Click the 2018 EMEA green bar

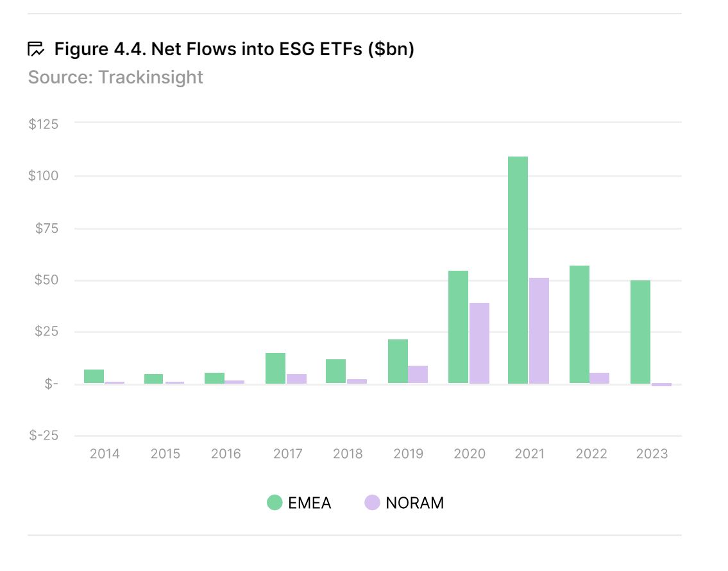[336, 371]
